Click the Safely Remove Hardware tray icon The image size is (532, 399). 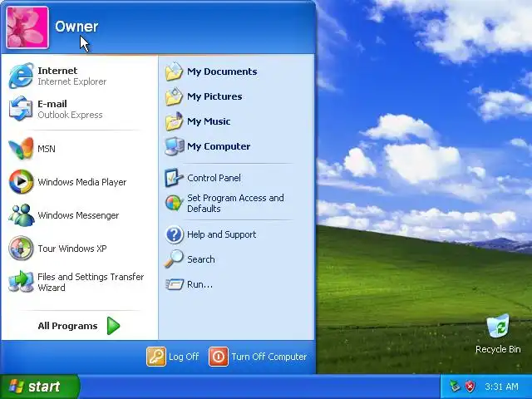(x=455, y=386)
